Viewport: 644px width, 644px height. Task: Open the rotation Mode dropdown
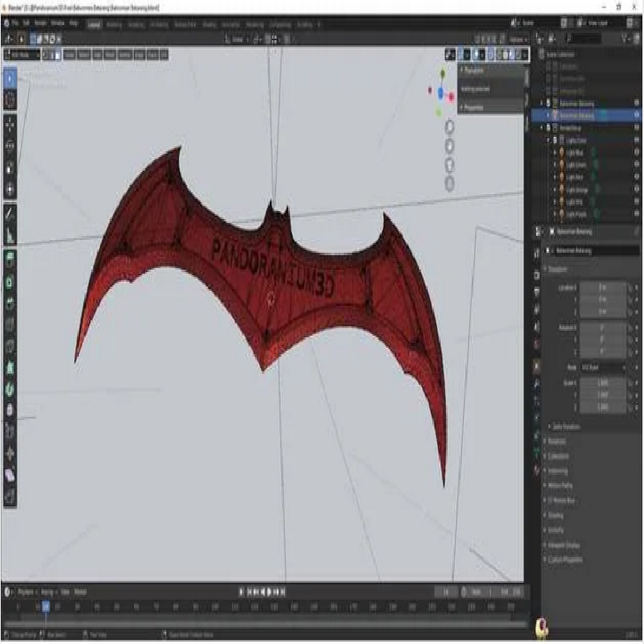coord(603,367)
